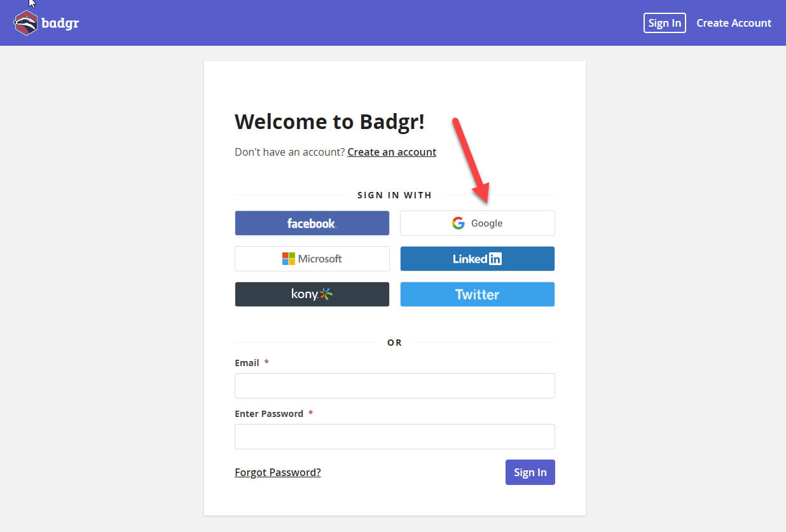Sign in with the Twitter button

pyautogui.click(x=478, y=294)
